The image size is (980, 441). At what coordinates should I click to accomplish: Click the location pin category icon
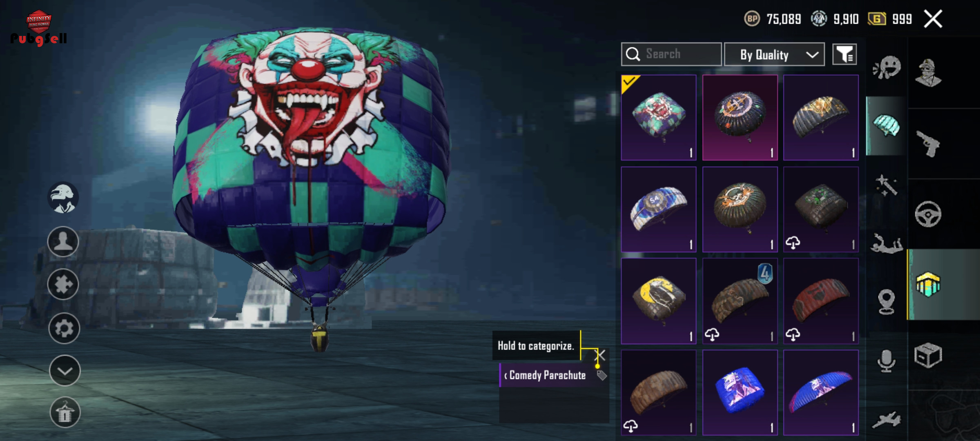click(x=886, y=302)
